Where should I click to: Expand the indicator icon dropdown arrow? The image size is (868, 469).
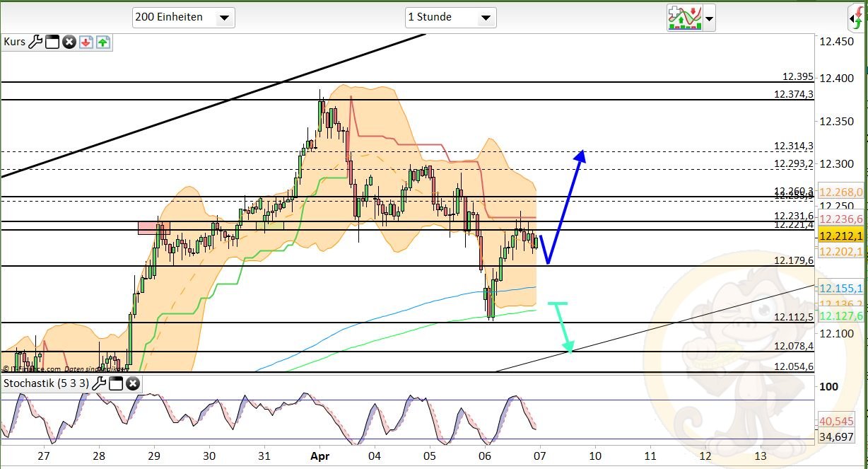(x=708, y=19)
